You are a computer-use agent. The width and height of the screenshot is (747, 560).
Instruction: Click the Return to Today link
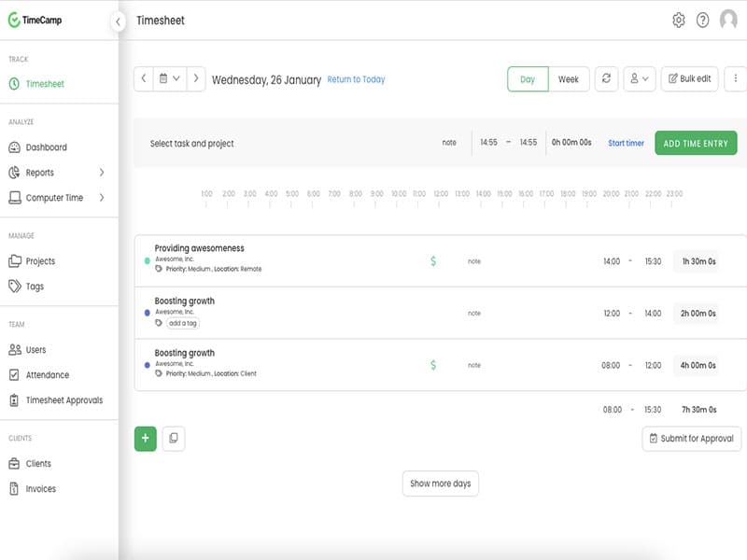coord(356,79)
